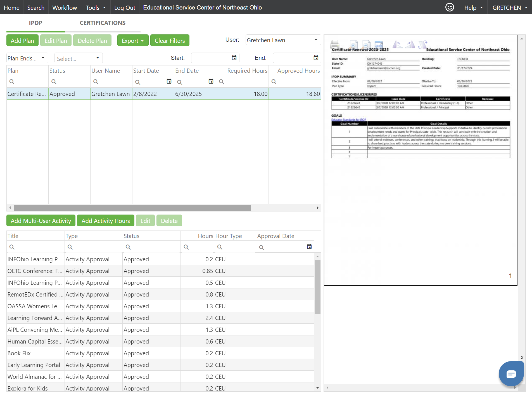
Task: Open Workflow from the top menu
Action: [x=65, y=8]
